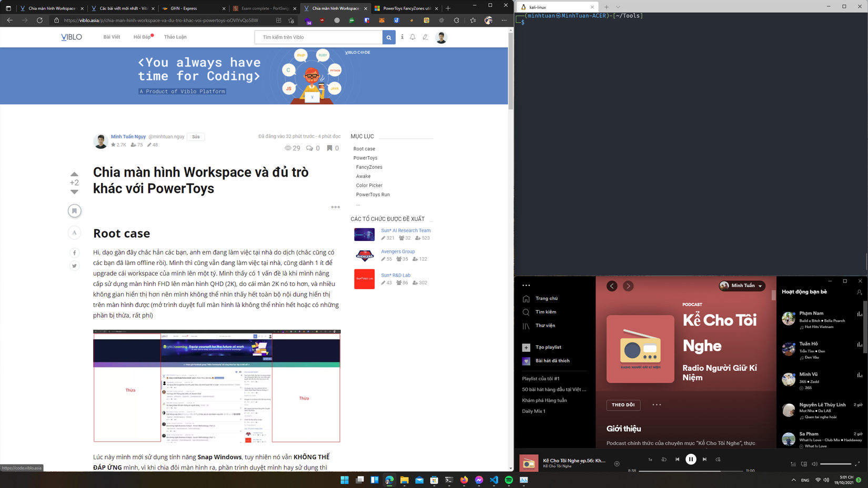The height and width of the screenshot is (488, 868).
Task: Add page to favorites star icon
Action: pyautogui.click(x=291, y=21)
